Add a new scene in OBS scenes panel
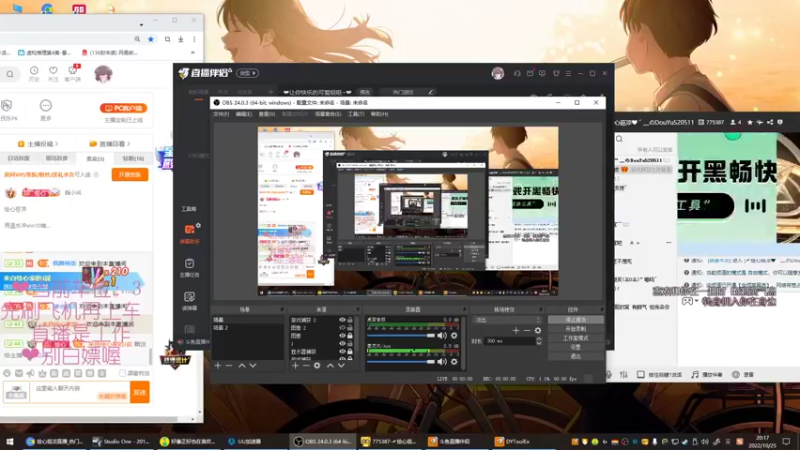800x450 pixels. [x=218, y=366]
